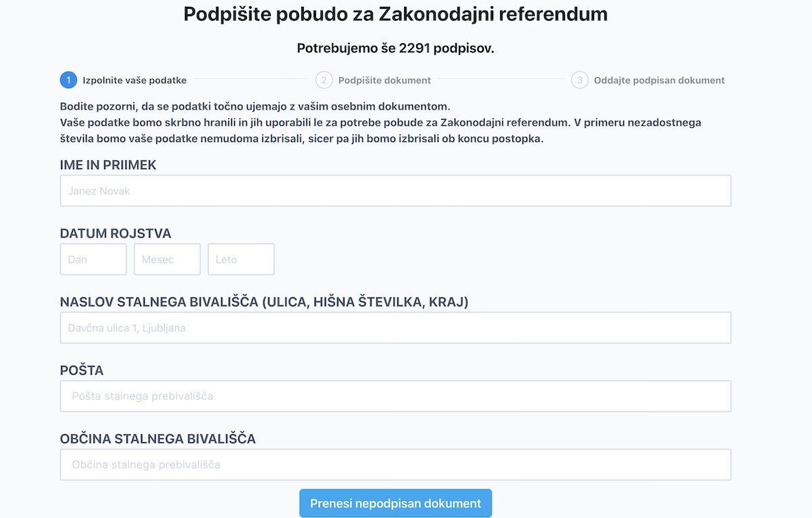Open the 'Oddajte podpisan dokument' step label
Screen dimensions: 812x518
pos(659,80)
